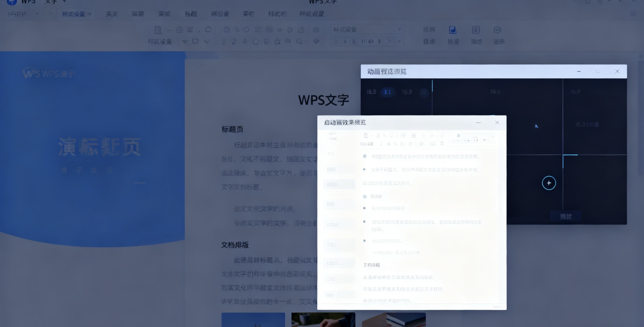Click the 批注 review icon on the right

(476, 30)
